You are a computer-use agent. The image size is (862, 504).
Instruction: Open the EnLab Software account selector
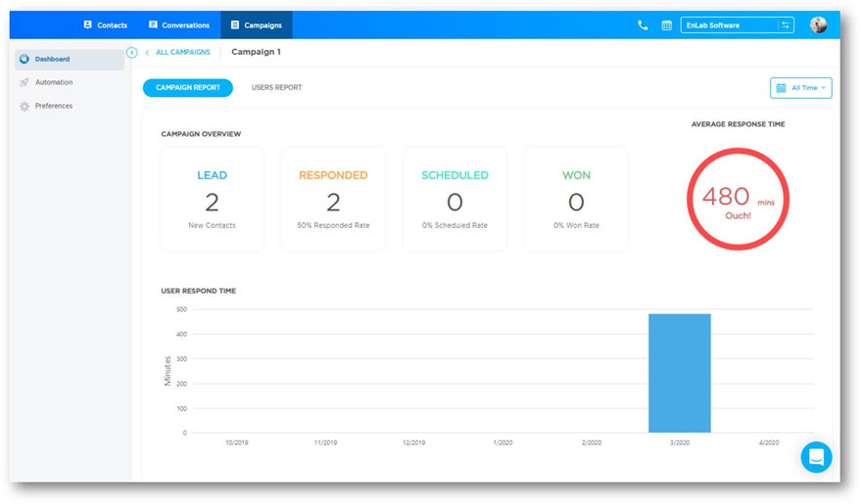pos(729,25)
